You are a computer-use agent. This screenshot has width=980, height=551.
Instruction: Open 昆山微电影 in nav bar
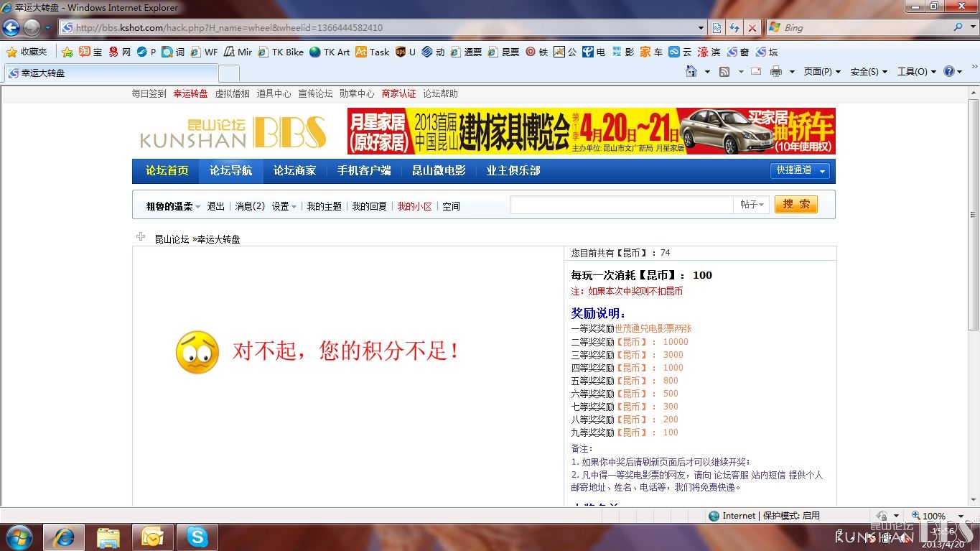[439, 170]
